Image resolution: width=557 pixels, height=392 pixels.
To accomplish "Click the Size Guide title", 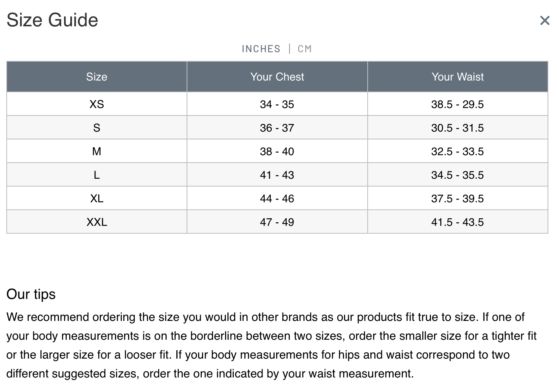I will (x=52, y=20).
